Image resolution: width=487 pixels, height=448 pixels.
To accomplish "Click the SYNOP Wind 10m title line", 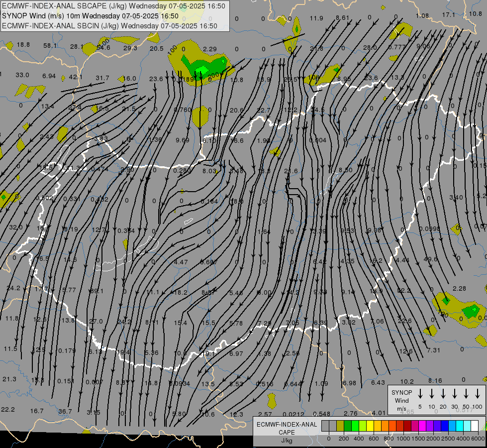I will [x=90, y=16].
